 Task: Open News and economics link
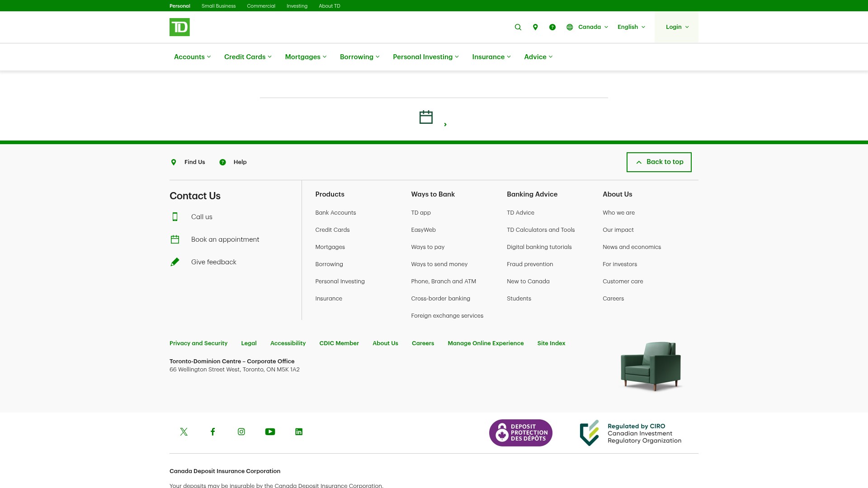click(x=632, y=247)
